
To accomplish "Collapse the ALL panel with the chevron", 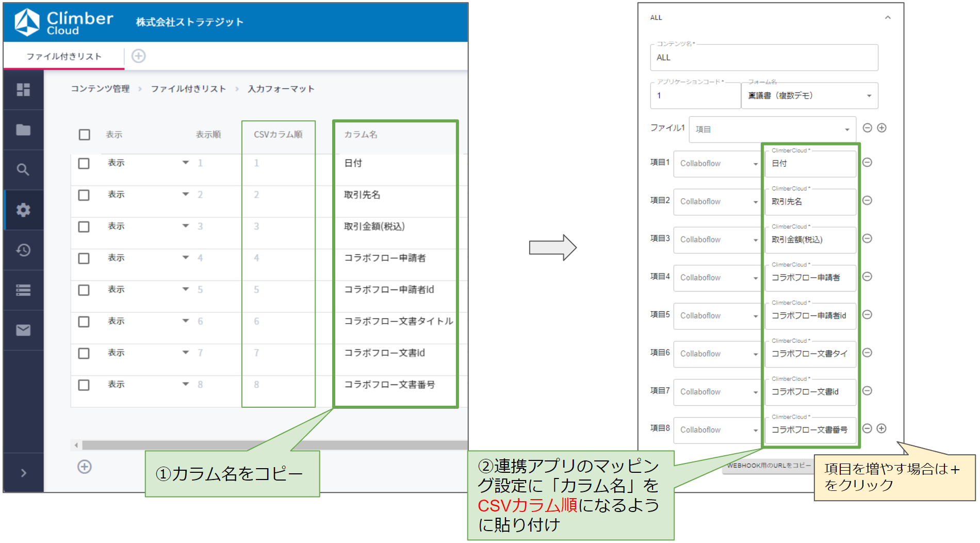I will pyautogui.click(x=888, y=18).
